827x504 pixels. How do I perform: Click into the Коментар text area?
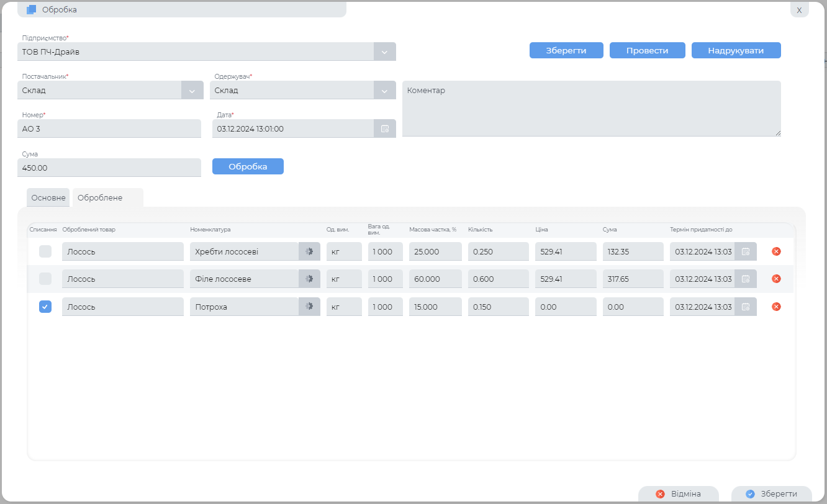point(591,109)
